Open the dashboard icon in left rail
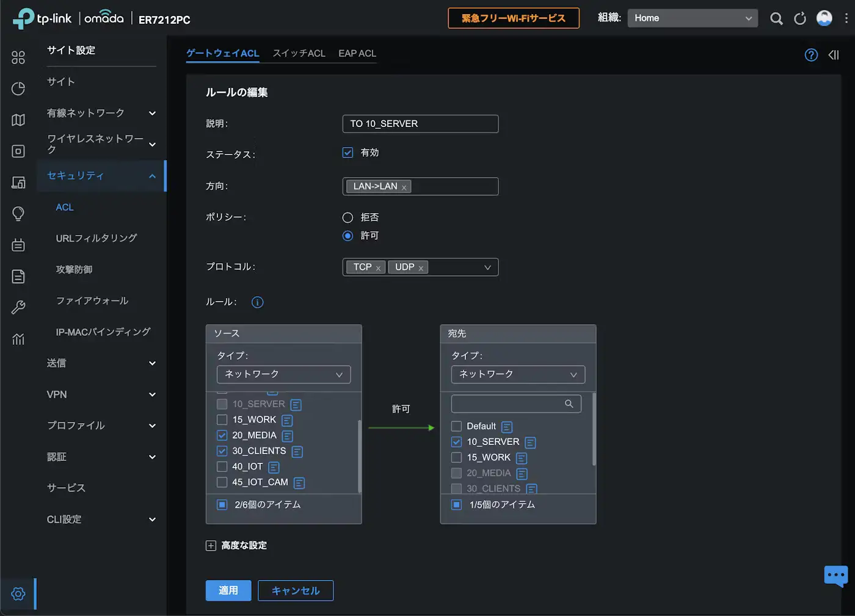 [x=18, y=57]
